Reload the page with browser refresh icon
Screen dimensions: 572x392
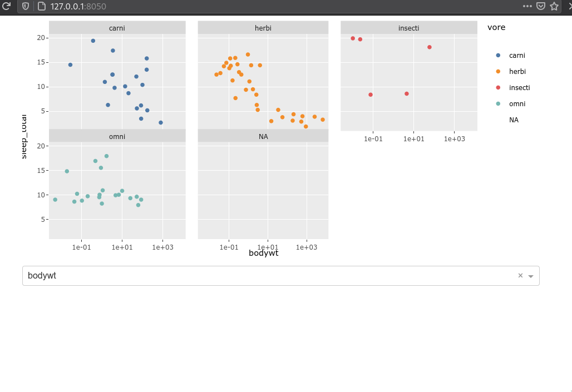(6, 6)
